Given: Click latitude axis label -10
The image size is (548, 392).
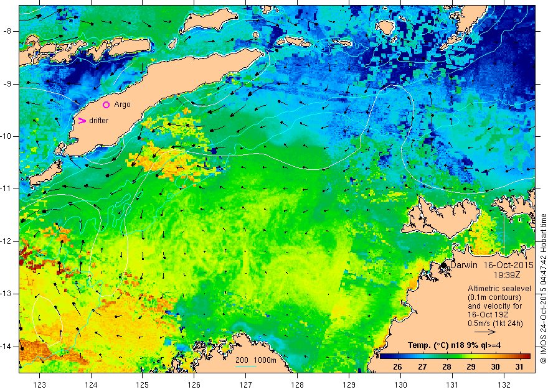Looking at the screenshot, I should [6, 136].
